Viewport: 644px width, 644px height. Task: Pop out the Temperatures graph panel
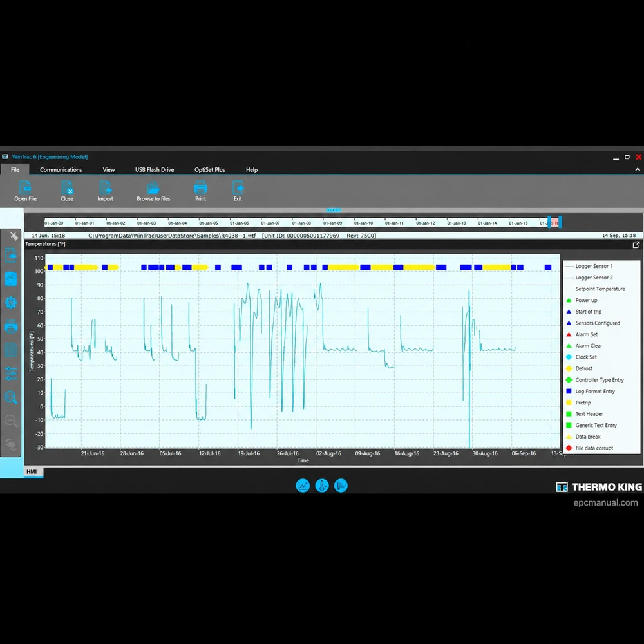pos(636,245)
